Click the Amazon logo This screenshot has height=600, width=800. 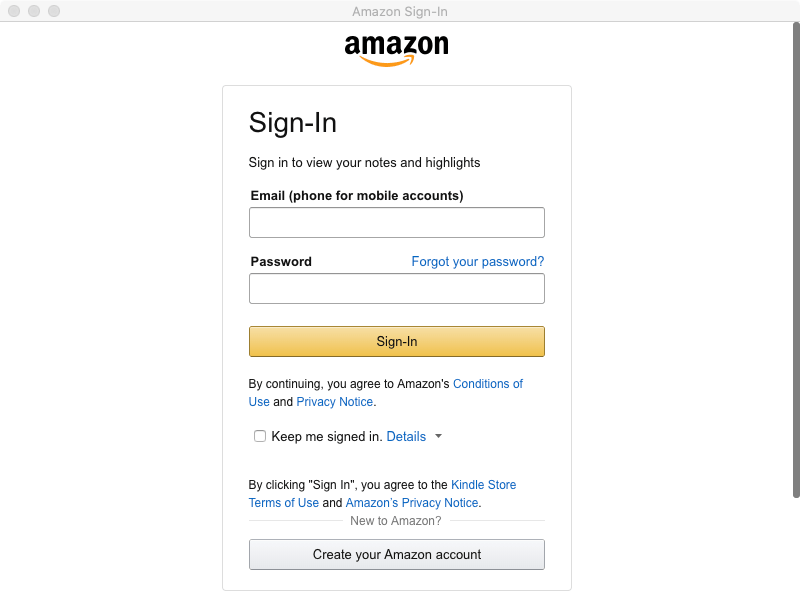tap(397, 46)
